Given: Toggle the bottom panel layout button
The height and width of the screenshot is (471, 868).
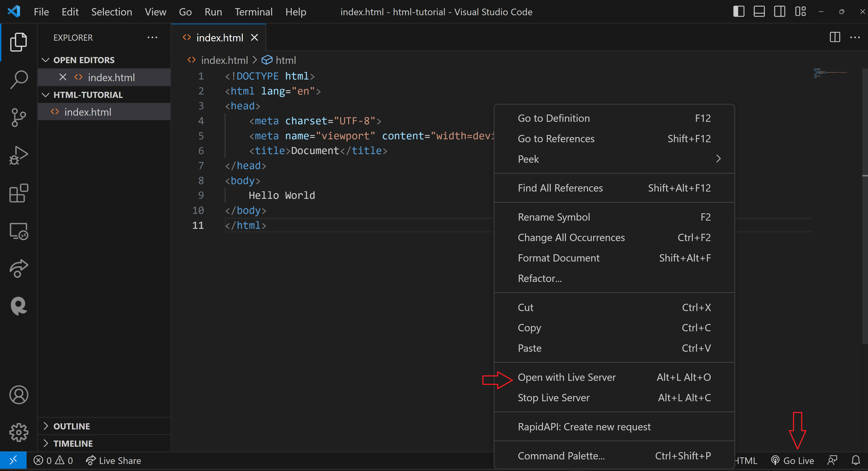Looking at the screenshot, I should [759, 12].
